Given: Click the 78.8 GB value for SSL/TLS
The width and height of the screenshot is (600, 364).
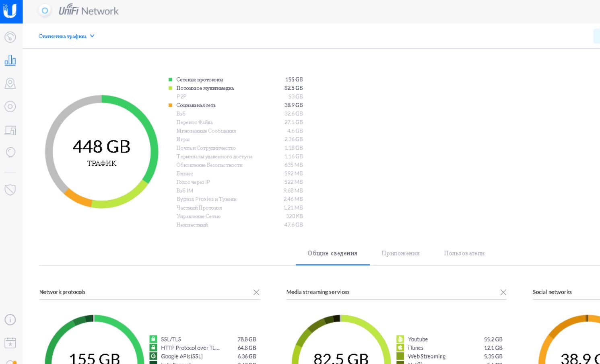Looking at the screenshot, I should coord(247,339).
